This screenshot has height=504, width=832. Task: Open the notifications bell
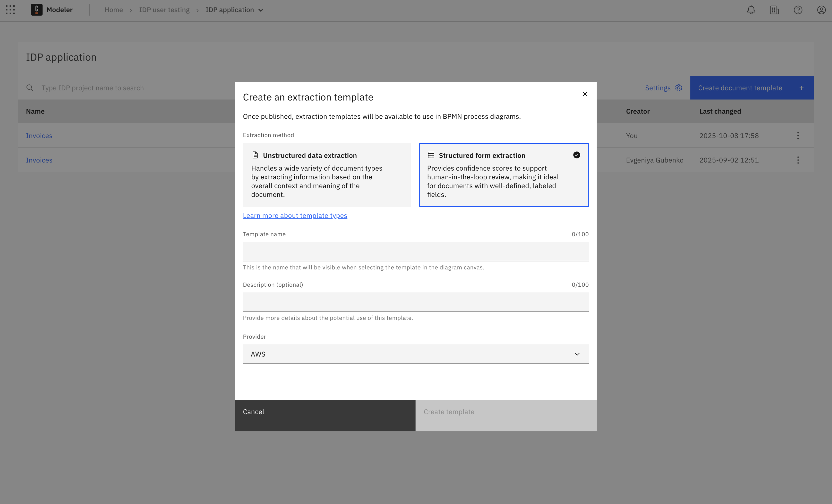pos(751,10)
